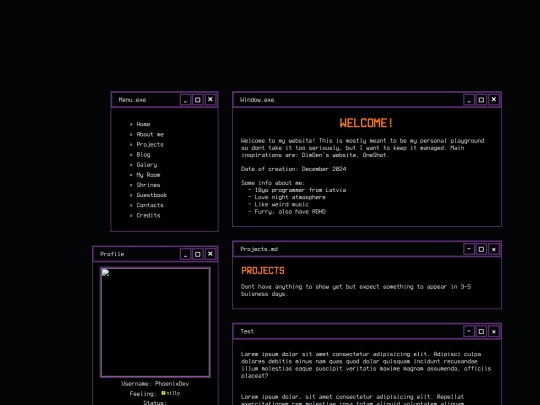Viewport: 540px width, 405px height.
Task: Click the 'Furry, also have ADHD' line
Action: coord(290,211)
